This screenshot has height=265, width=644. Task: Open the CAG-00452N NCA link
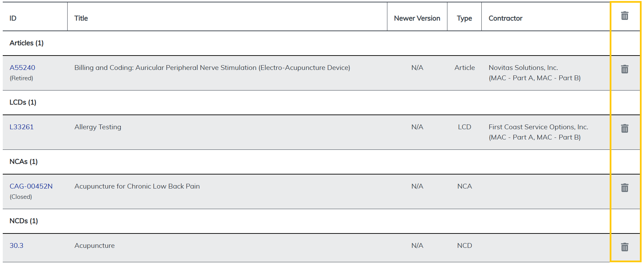click(x=31, y=186)
